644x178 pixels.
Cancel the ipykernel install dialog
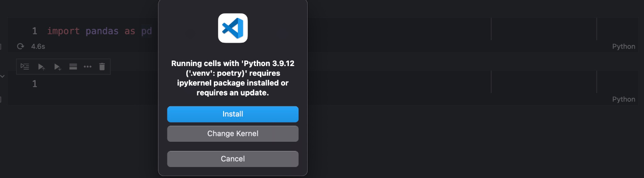coord(233,159)
